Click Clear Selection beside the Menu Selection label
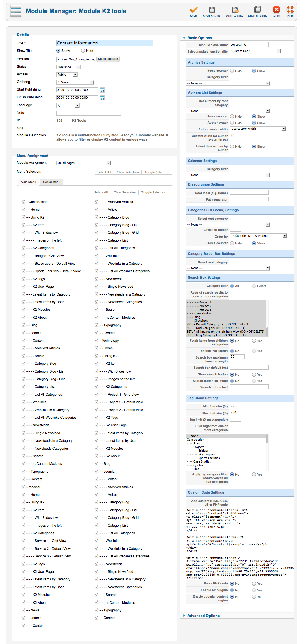This screenshot has height=644, width=303. click(128, 172)
